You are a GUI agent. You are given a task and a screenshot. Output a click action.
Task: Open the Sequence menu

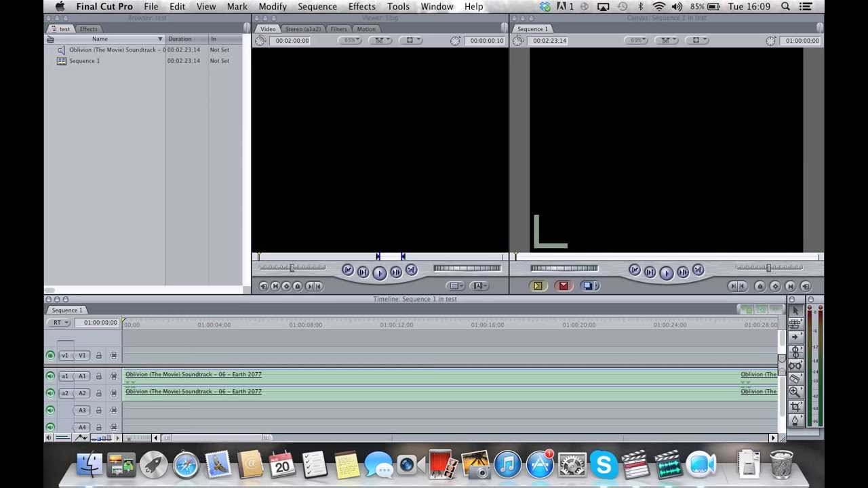click(x=317, y=7)
